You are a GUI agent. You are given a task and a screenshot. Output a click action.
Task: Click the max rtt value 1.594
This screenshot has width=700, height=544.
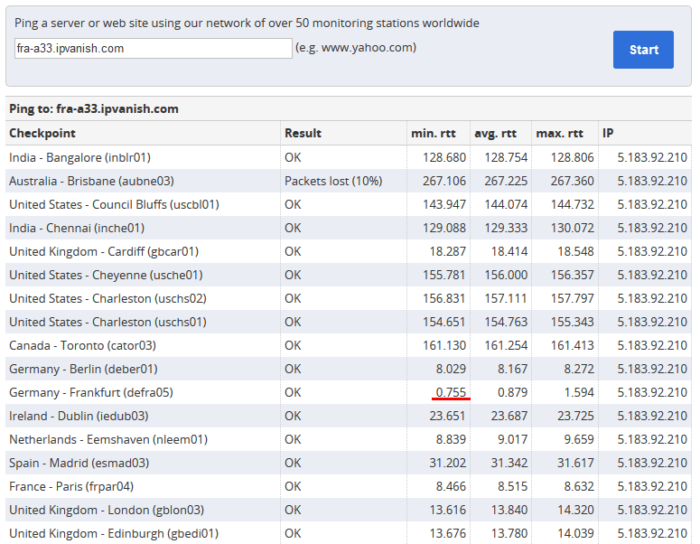tap(579, 393)
